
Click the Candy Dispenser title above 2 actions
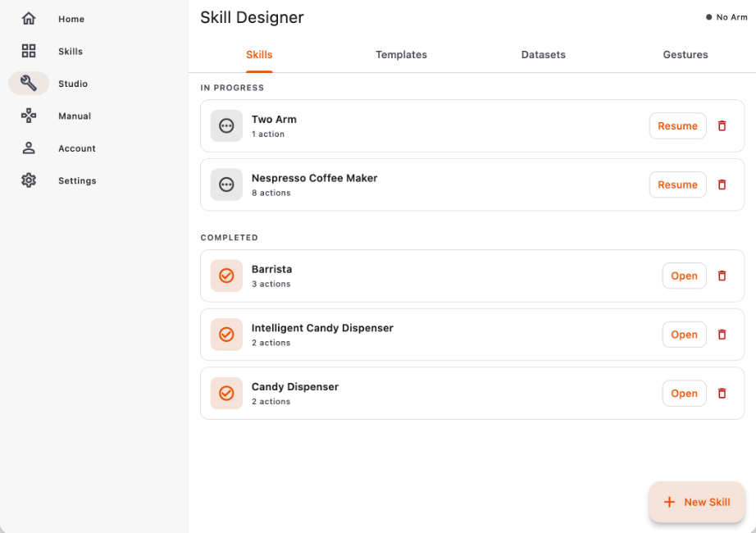295,387
